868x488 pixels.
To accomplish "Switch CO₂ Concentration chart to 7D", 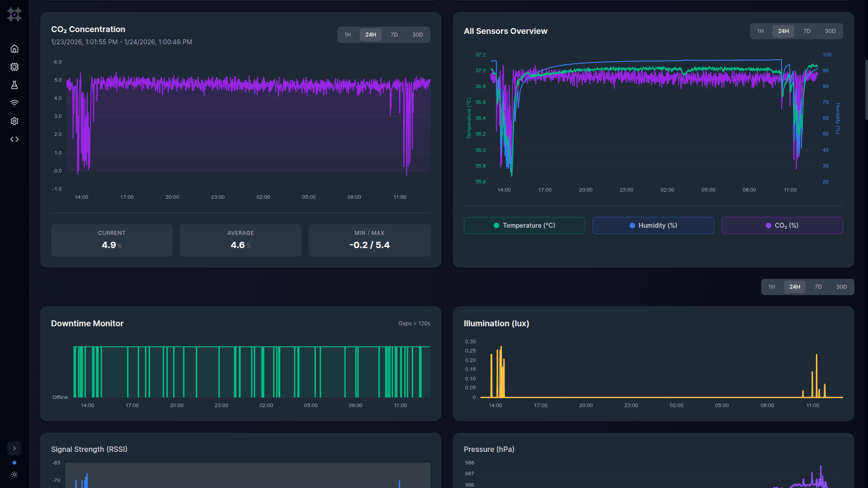I will (394, 34).
